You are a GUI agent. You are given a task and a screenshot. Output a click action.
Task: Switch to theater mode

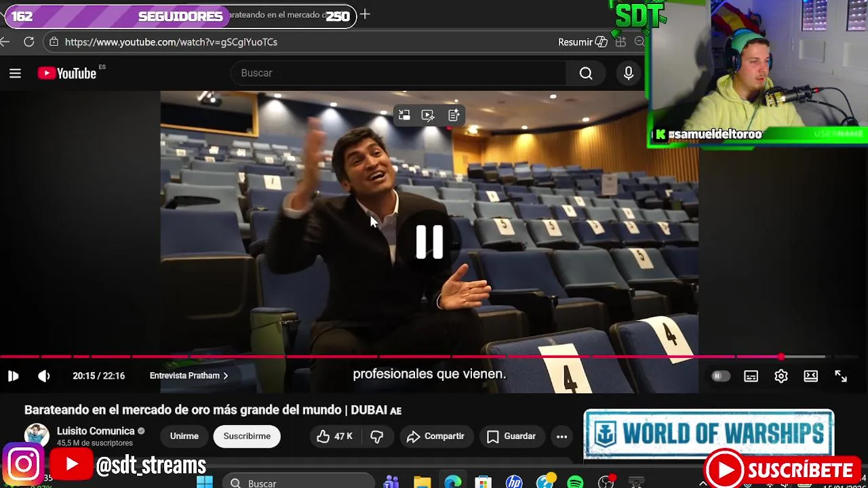(x=811, y=376)
